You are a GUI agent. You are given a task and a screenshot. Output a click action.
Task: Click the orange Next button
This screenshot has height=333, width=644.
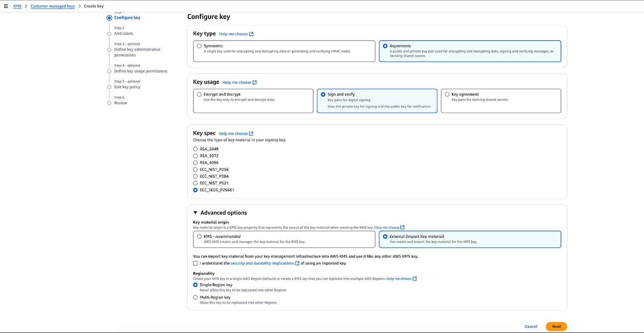point(556,326)
